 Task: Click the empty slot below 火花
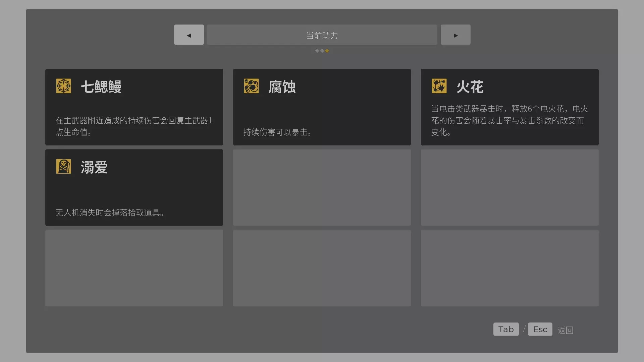(x=509, y=187)
